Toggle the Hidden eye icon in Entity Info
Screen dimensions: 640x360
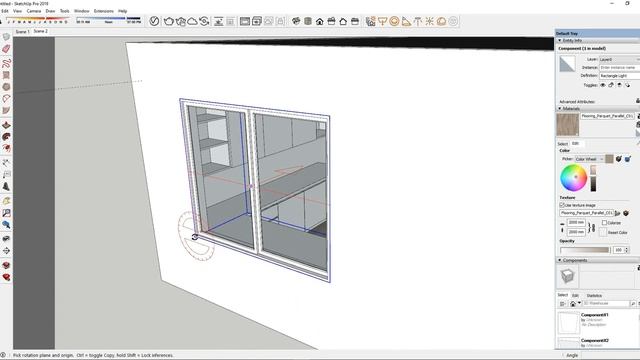click(x=602, y=85)
